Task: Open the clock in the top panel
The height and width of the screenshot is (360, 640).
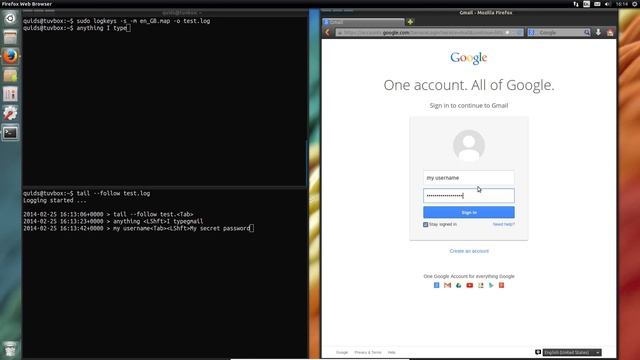Action: point(622,4)
